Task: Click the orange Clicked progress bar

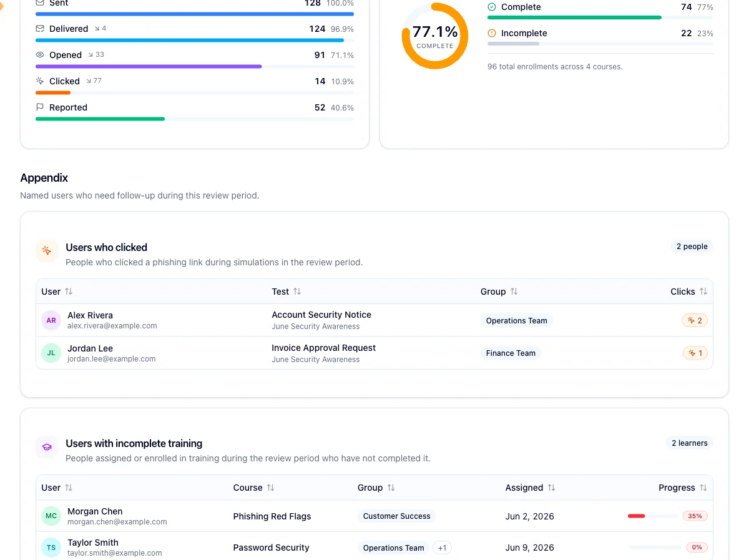Action: 53,92
